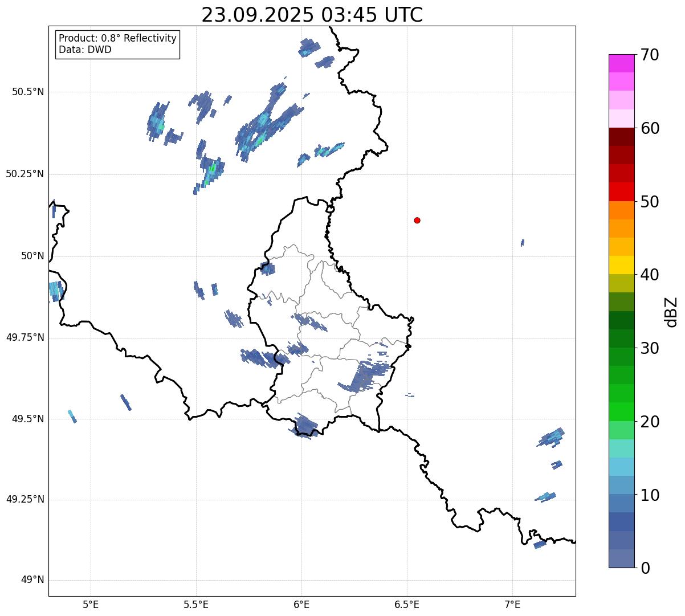Click the 49°N latitude label
Image resolution: width=685 pixels, height=616 pixels.
point(32,580)
